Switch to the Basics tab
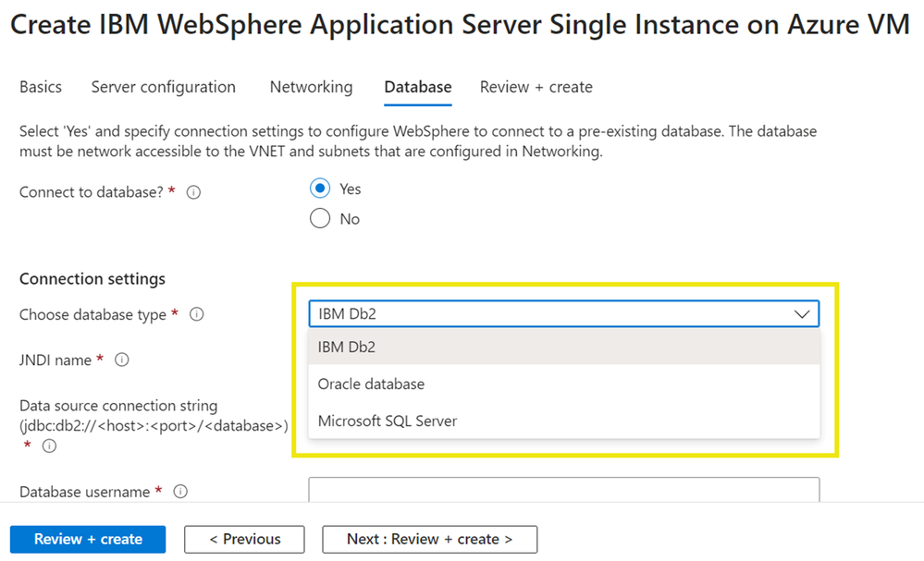 coord(41,87)
